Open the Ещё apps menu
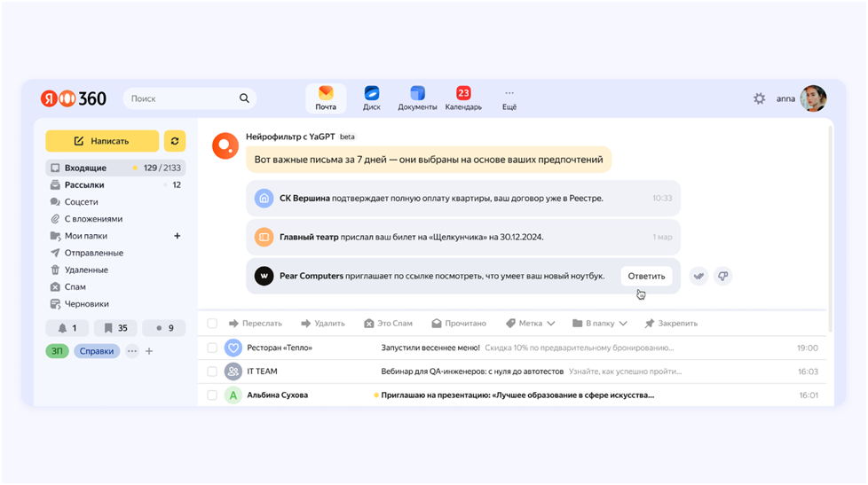 point(509,98)
